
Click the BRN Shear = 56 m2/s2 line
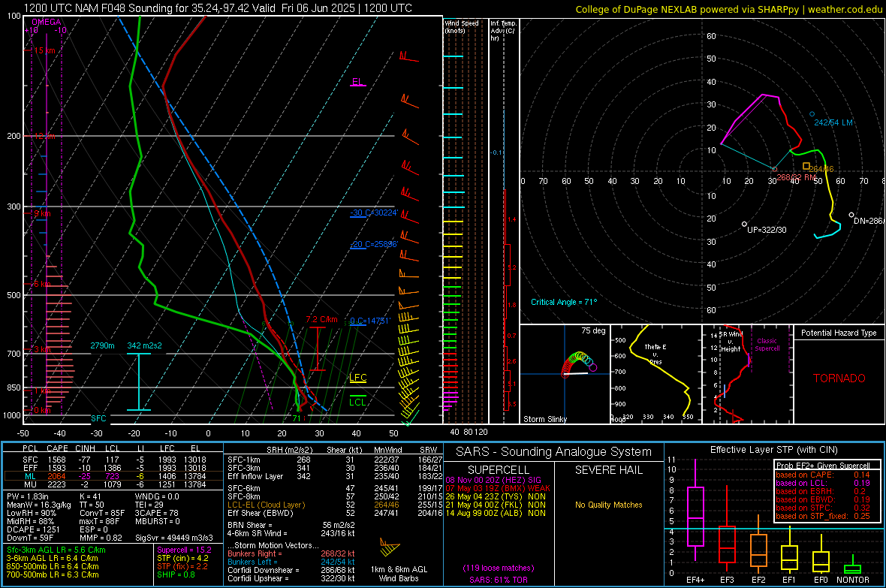click(x=291, y=525)
